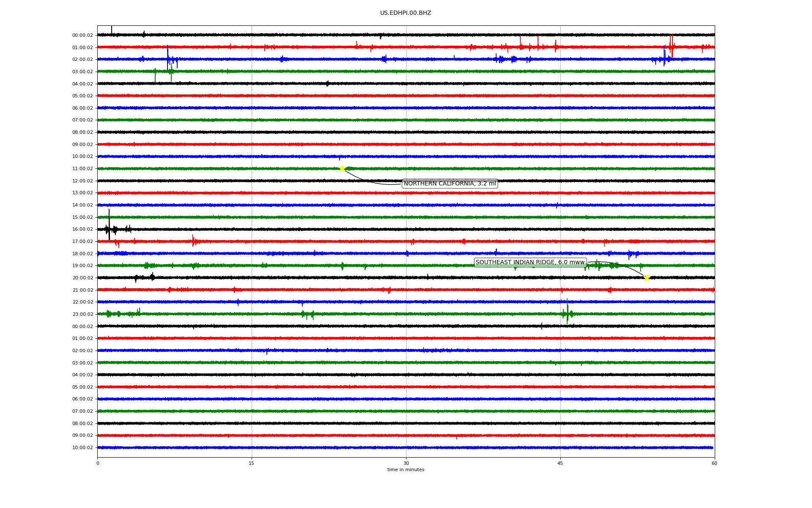Select the 16:00:02 row time label
Image resolution: width=812 pixels, height=508 pixels.
(x=82, y=229)
